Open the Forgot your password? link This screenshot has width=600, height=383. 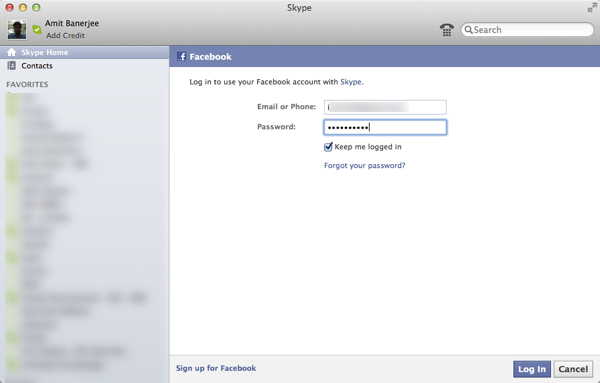click(365, 165)
